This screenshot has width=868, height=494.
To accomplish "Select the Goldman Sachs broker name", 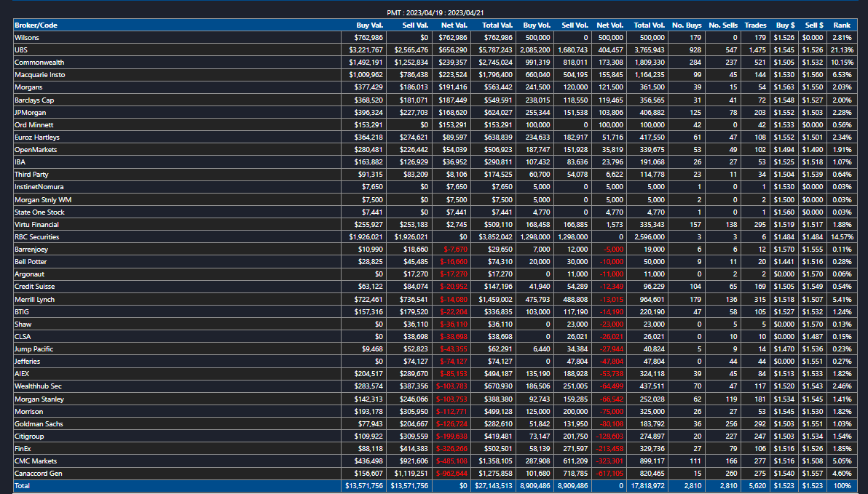I will click(x=39, y=423).
